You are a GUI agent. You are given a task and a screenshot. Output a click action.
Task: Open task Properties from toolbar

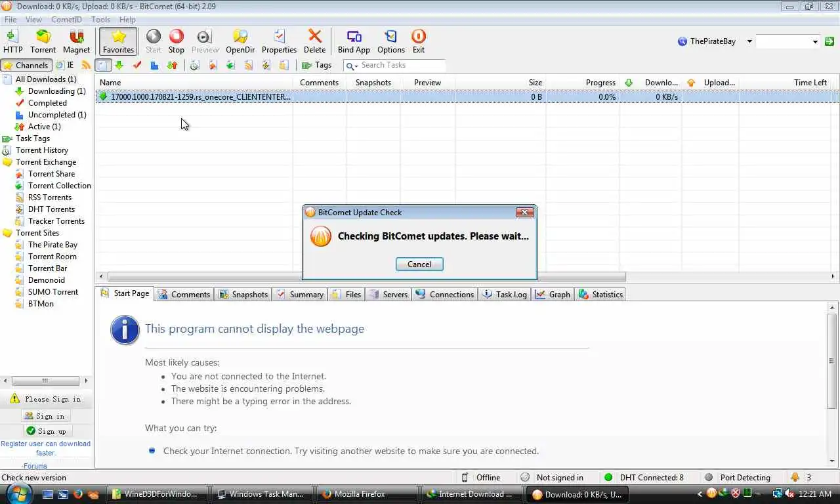point(279,41)
